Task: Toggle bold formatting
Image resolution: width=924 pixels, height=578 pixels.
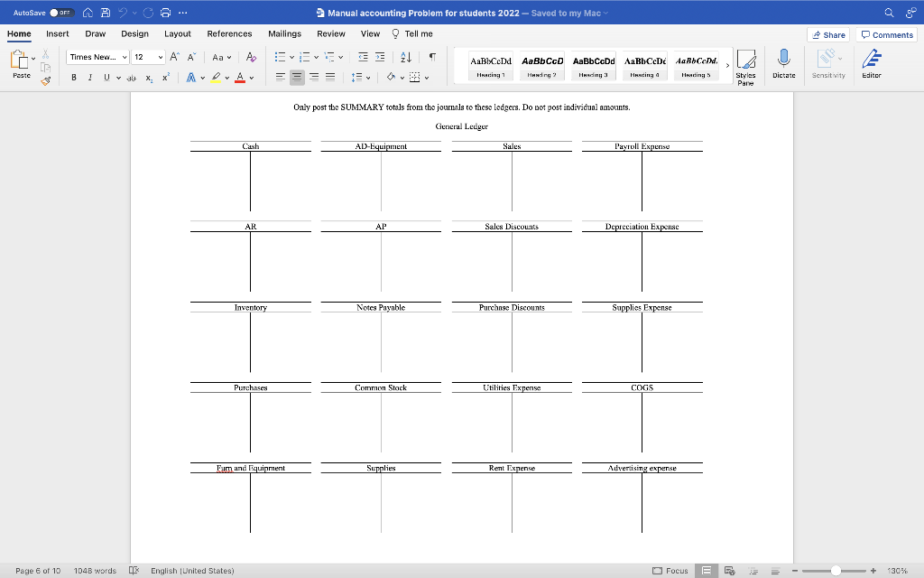Action: point(74,77)
